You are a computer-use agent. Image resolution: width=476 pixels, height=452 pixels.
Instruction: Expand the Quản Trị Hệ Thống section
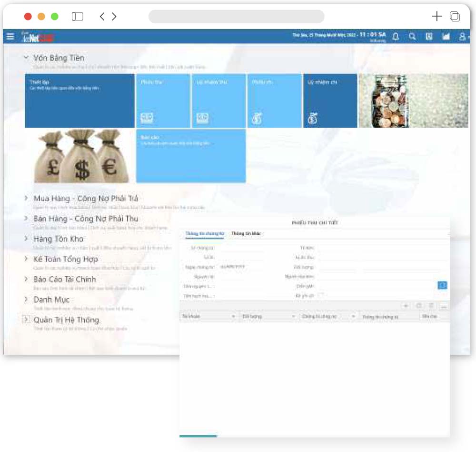point(26,319)
